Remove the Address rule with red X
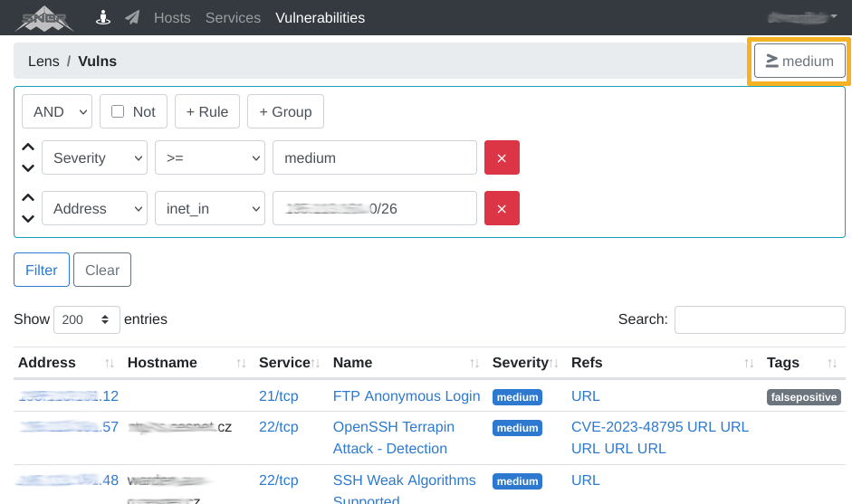The height and width of the screenshot is (504, 852). (x=502, y=208)
